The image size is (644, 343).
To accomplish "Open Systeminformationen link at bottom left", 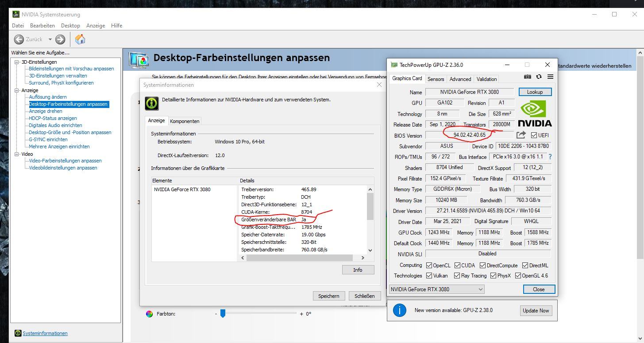I will pyautogui.click(x=45, y=333).
